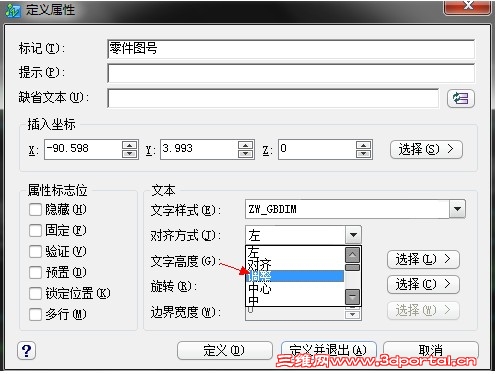Viewport: 496px width, 374px height.
Task: Open the help question mark icon
Action: pyautogui.click(x=27, y=351)
